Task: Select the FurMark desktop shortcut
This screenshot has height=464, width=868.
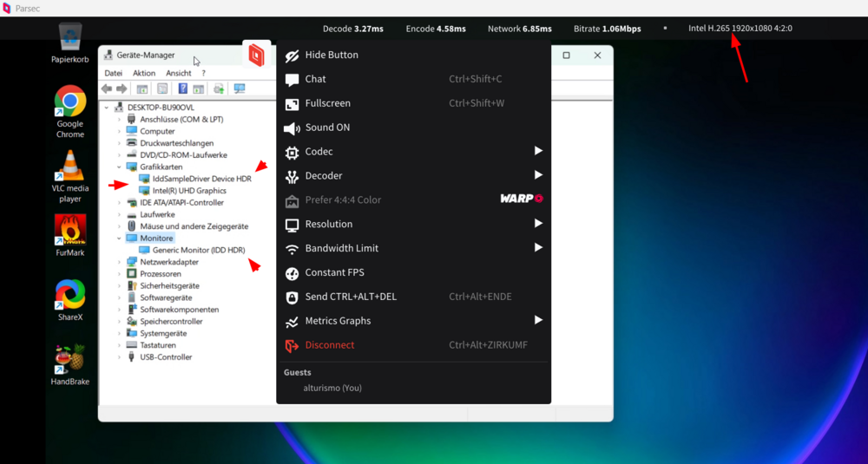Action: click(70, 236)
